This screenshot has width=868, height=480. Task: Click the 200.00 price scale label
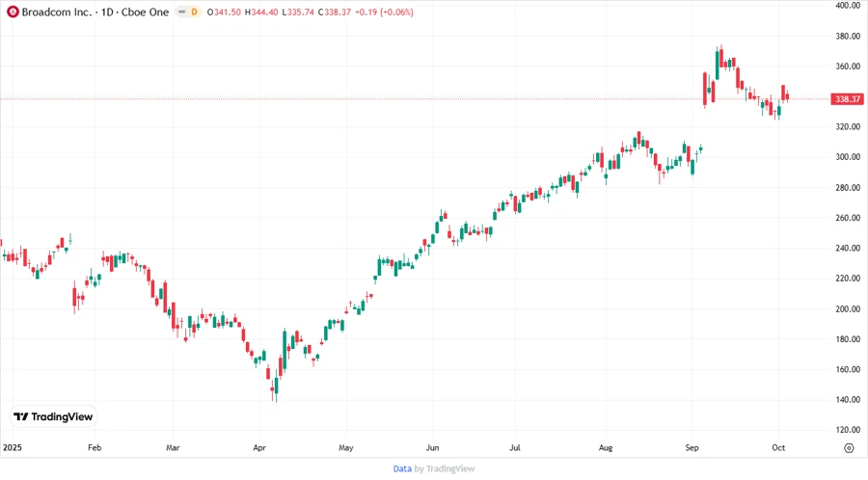(848, 309)
